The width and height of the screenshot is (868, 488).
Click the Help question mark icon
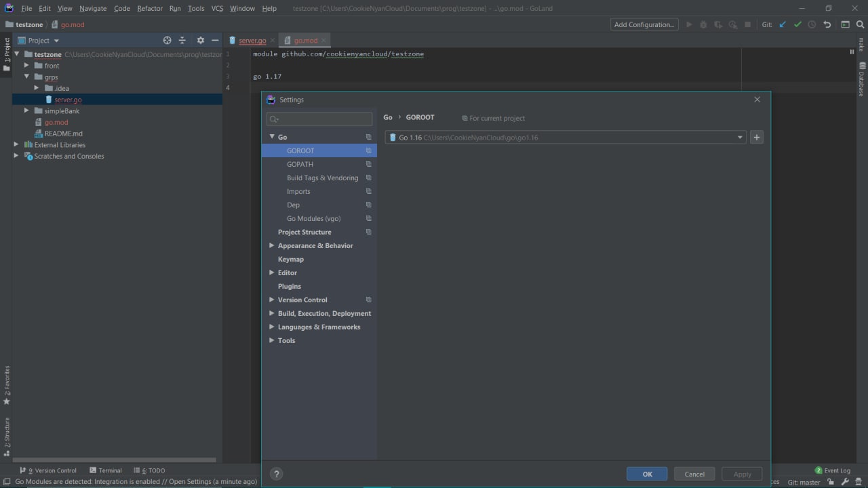point(276,474)
